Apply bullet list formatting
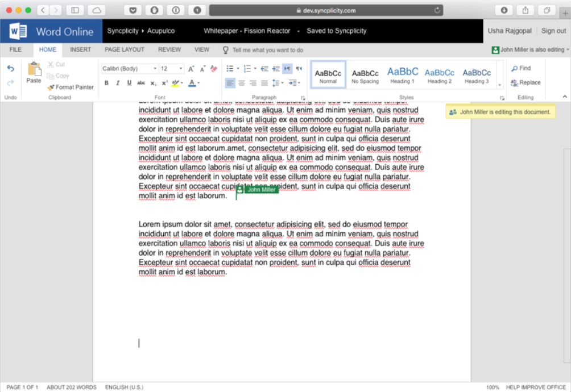The height and width of the screenshot is (392, 571). (230, 68)
